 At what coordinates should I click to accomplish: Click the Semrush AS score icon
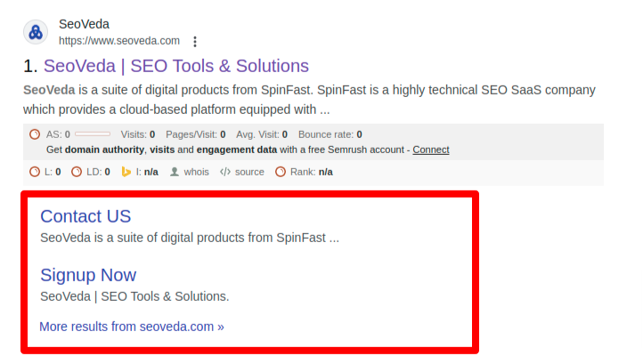click(35, 134)
